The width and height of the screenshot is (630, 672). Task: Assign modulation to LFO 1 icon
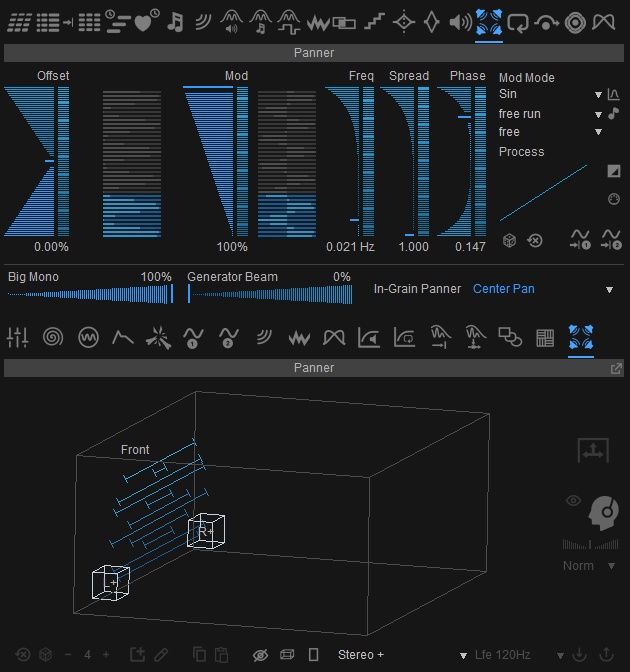(580, 240)
